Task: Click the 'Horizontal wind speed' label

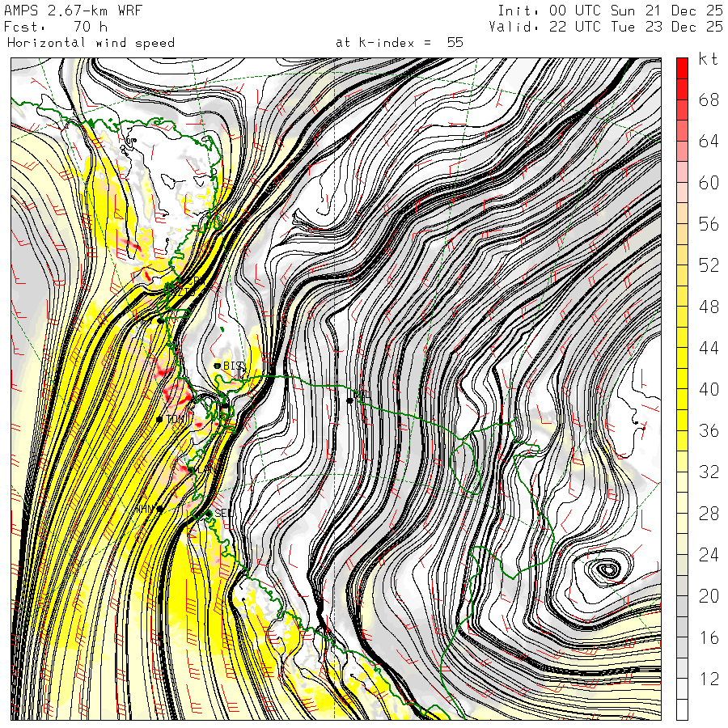Action: (91, 43)
